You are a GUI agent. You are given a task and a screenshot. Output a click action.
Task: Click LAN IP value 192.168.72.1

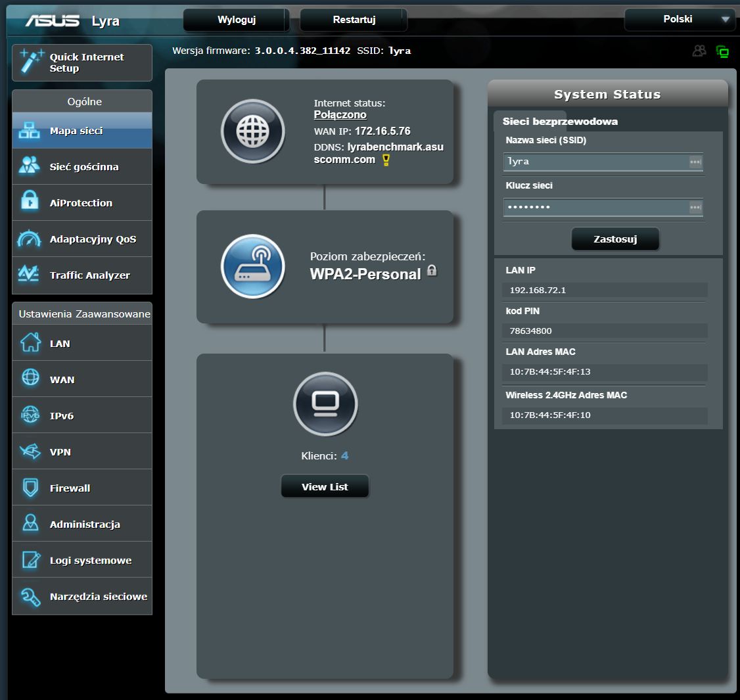click(538, 290)
